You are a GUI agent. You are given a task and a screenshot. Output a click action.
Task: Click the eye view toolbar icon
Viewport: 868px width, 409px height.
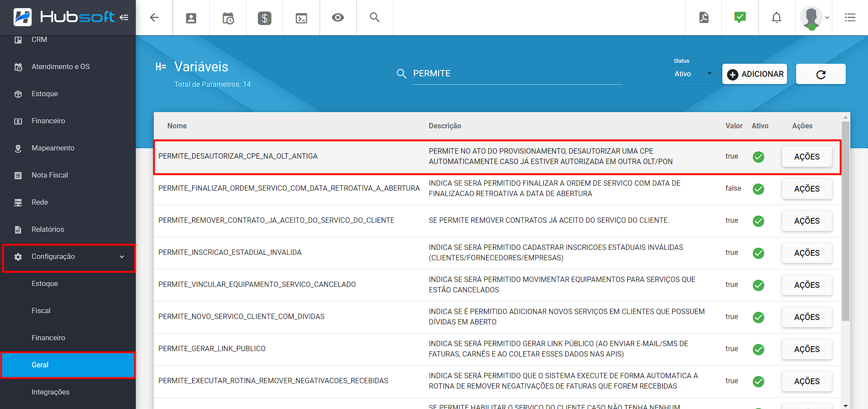(x=338, y=18)
